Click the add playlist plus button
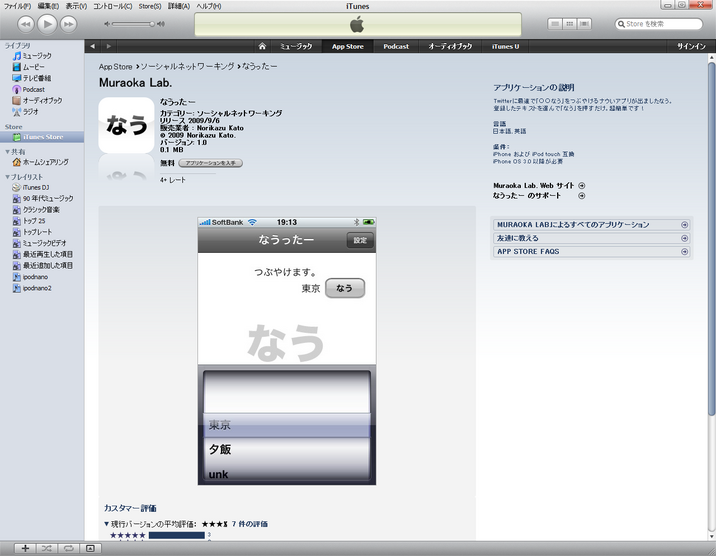Screen dimensions: 716x556 click(x=25, y=548)
